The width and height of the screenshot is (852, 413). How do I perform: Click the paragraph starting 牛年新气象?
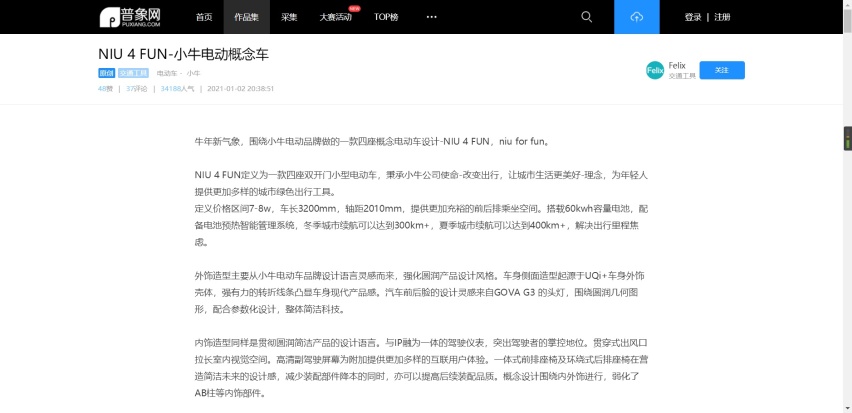(x=372, y=142)
